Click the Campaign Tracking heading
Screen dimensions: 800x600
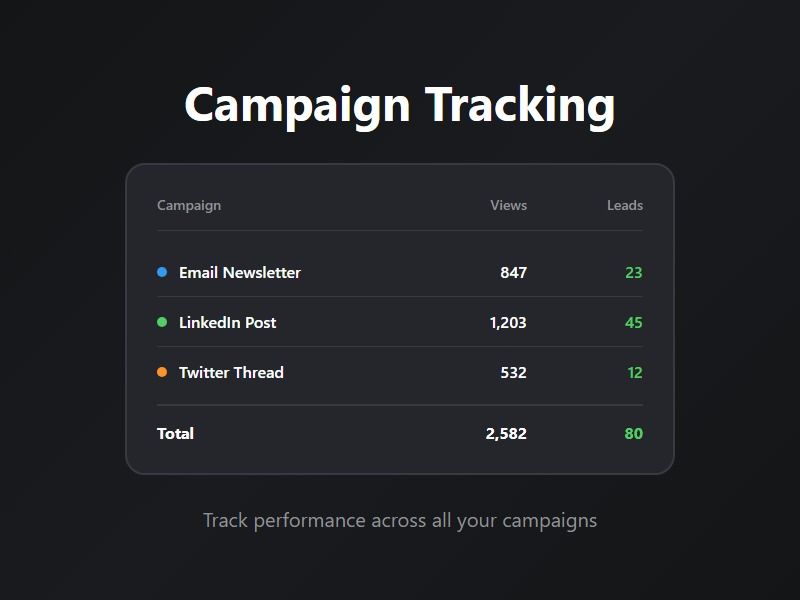tap(400, 104)
